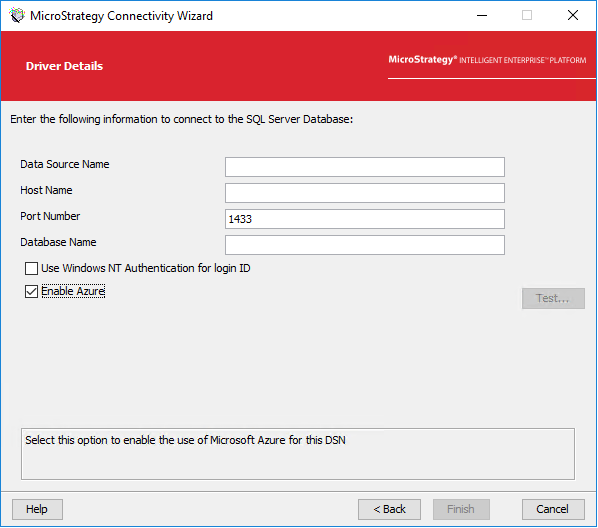Click the Database Name input box
The image size is (598, 528).
click(x=365, y=245)
